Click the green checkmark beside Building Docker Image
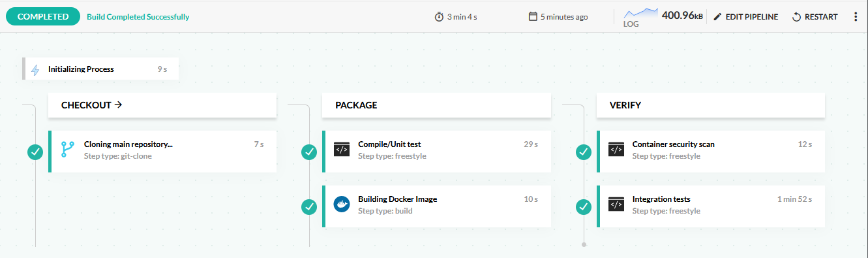Screen dimensions: 868x258 coord(309,206)
